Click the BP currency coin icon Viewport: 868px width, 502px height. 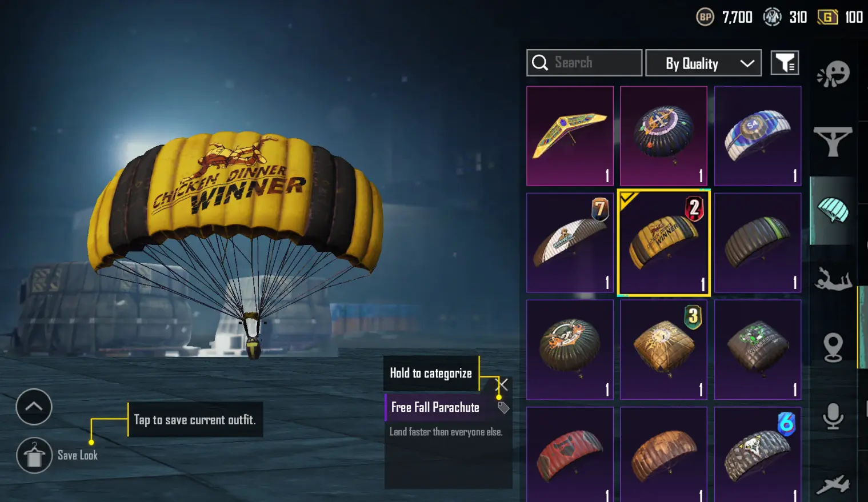pos(706,17)
